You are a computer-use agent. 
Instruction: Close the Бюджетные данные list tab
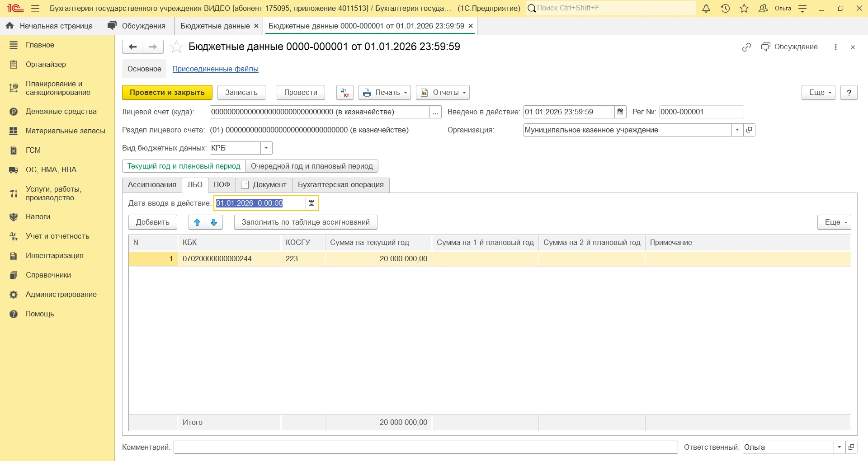tap(256, 26)
